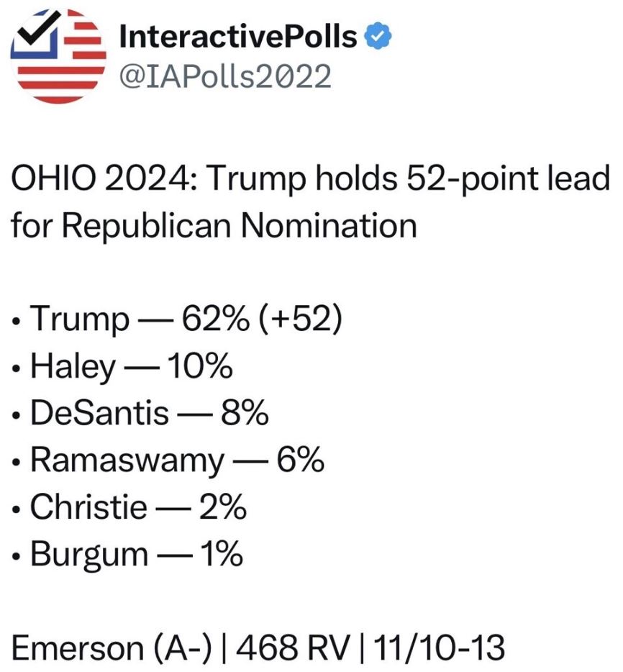The width and height of the screenshot is (623, 672).
Task: Select the Trump 62% result line
Action: click(178, 319)
